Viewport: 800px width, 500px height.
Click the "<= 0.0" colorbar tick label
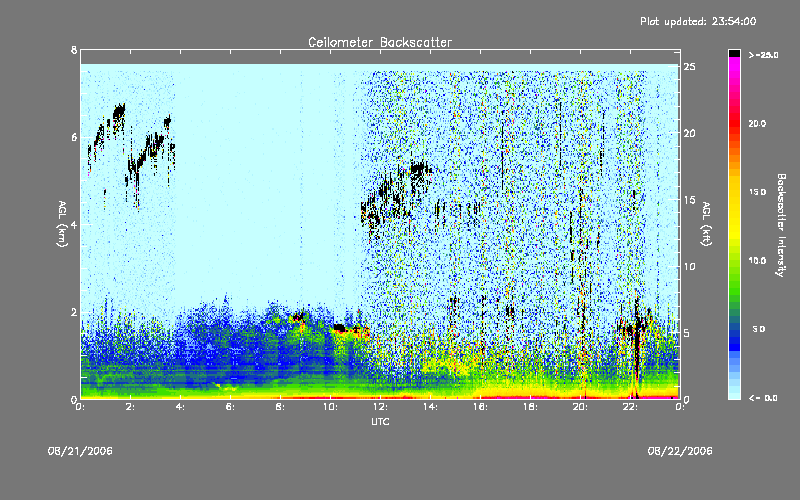point(763,398)
